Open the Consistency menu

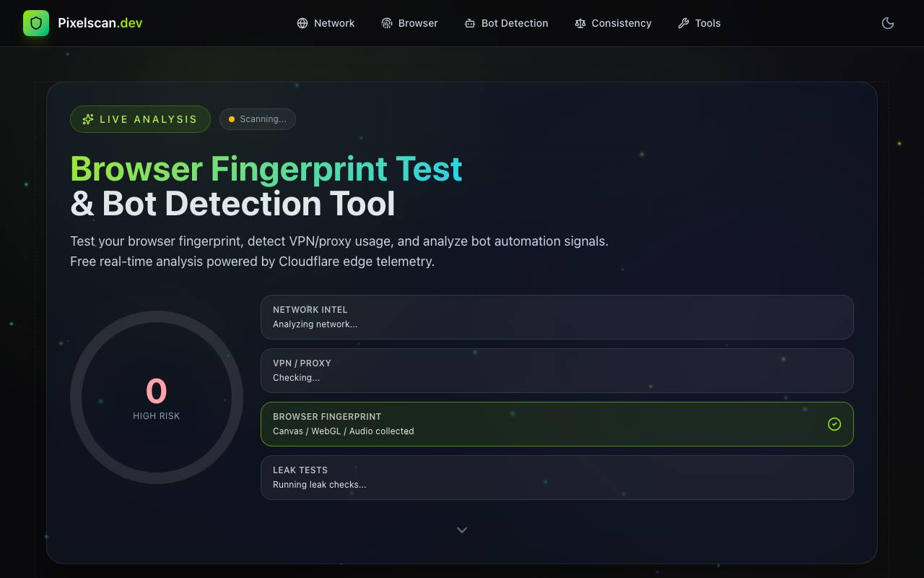pyautogui.click(x=613, y=23)
